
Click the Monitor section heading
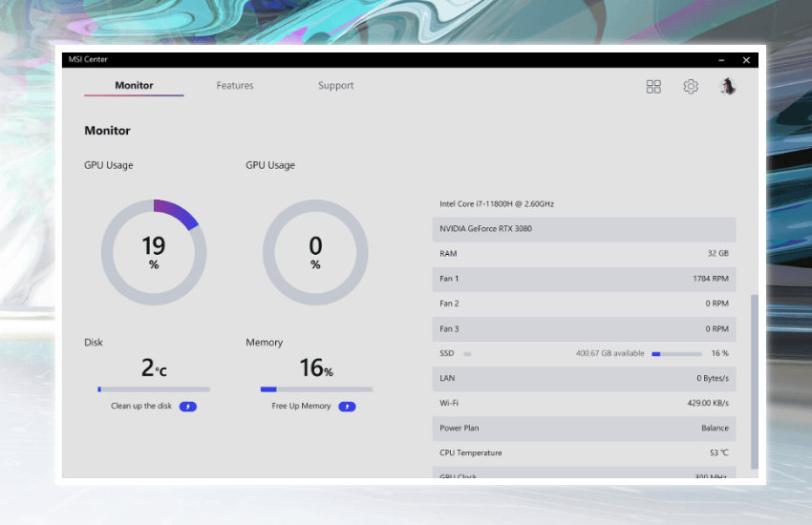point(107,131)
